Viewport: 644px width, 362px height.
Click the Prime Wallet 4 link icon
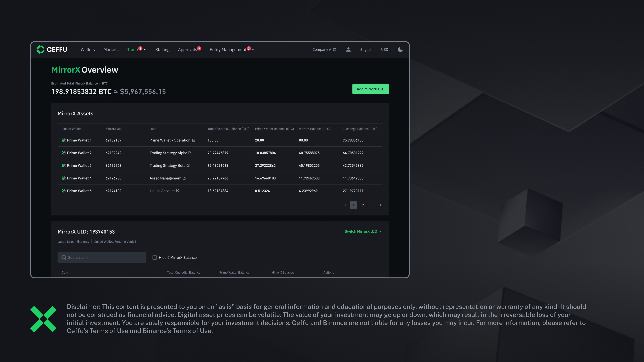click(x=64, y=178)
